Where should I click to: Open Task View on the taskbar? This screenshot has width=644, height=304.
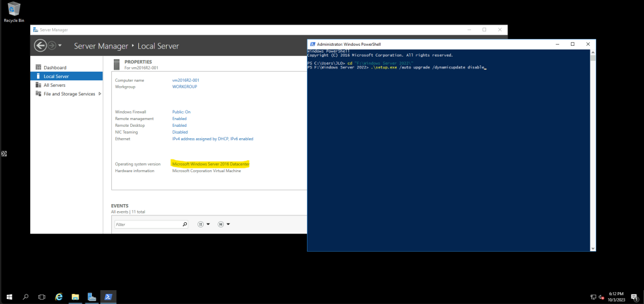coord(42,296)
